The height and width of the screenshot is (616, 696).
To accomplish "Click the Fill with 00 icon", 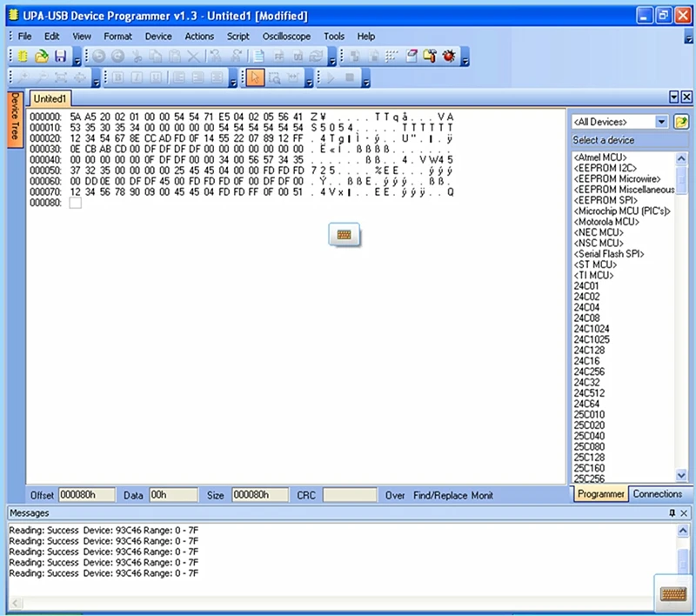I will coord(298,56).
